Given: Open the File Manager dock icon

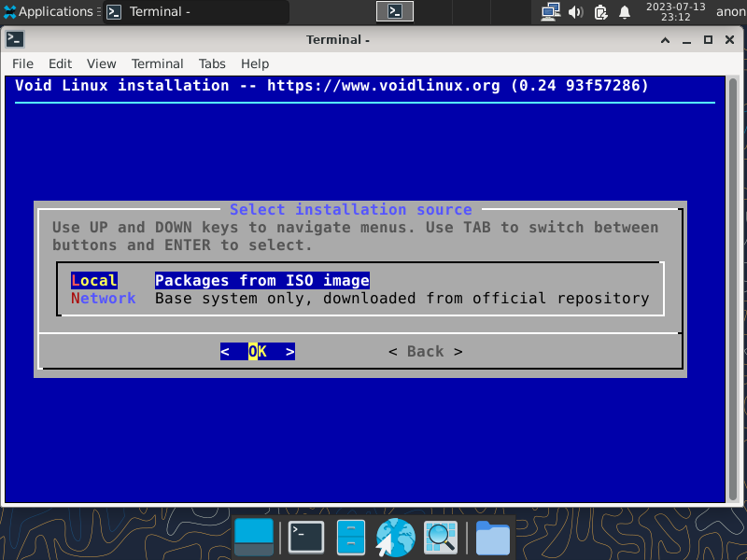Looking at the screenshot, I should coord(351,538).
